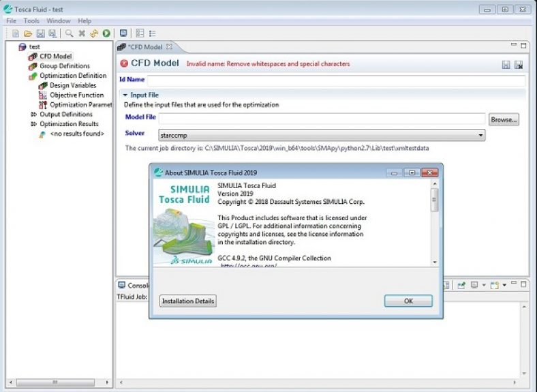This screenshot has height=392, width=537.
Task: Collapse the Input File section
Action: [x=125, y=95]
